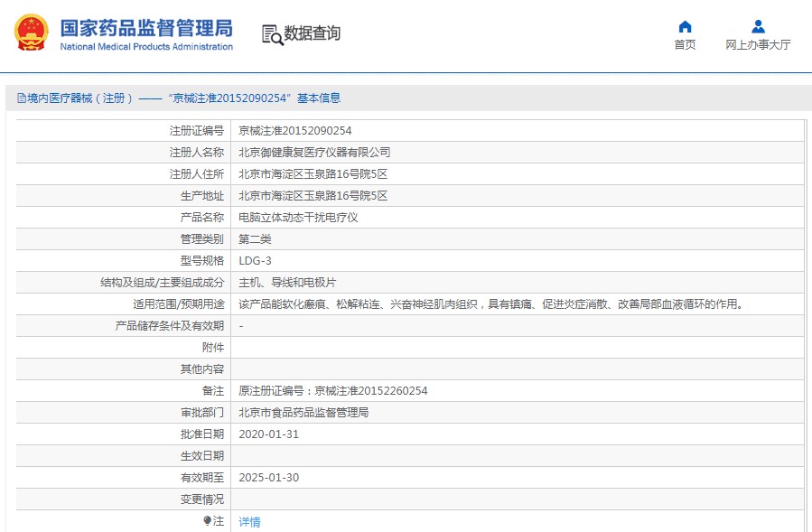The width and height of the screenshot is (812, 532).
Task: Select registration number 京械注准20152090254 cell
Action: point(295,131)
